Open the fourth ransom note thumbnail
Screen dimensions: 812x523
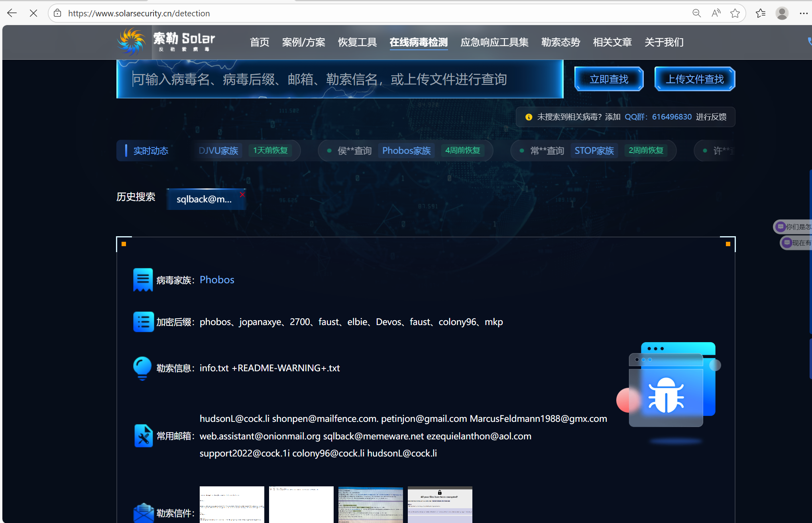point(440,504)
